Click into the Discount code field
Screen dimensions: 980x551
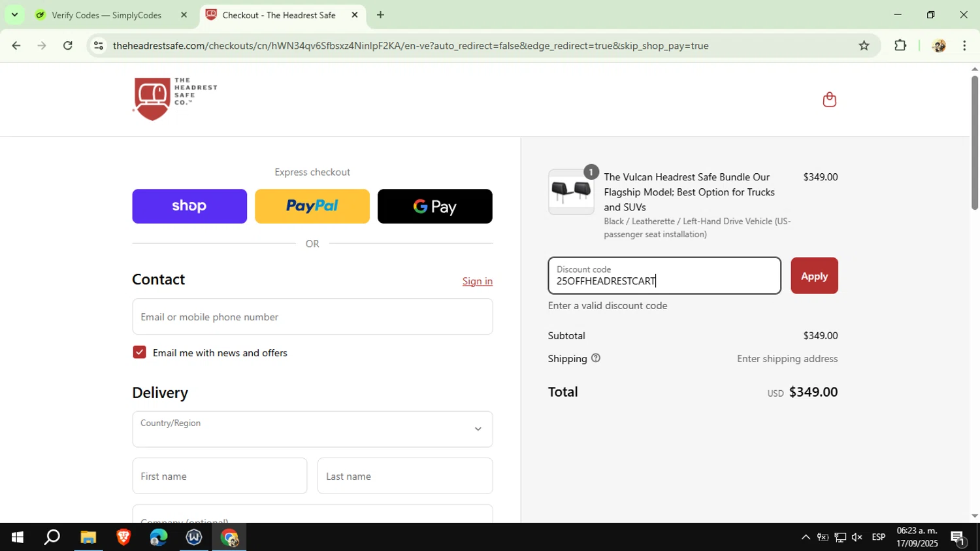[664, 276]
